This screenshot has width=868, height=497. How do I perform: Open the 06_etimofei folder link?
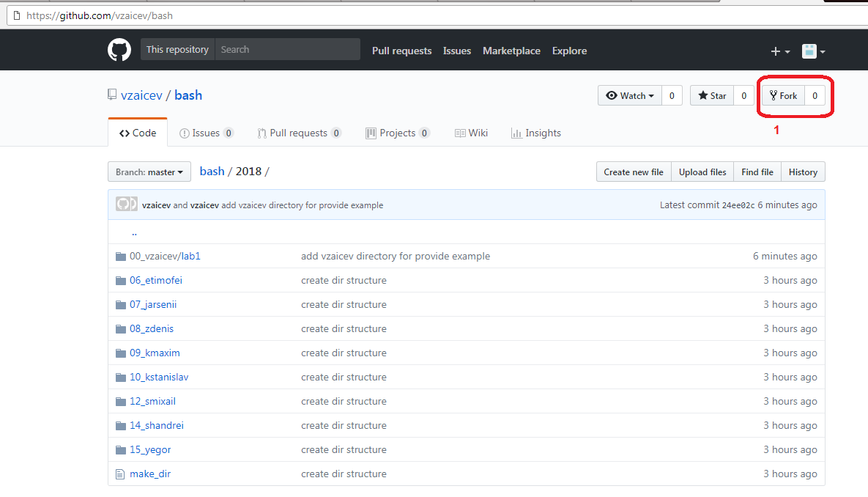[155, 280]
